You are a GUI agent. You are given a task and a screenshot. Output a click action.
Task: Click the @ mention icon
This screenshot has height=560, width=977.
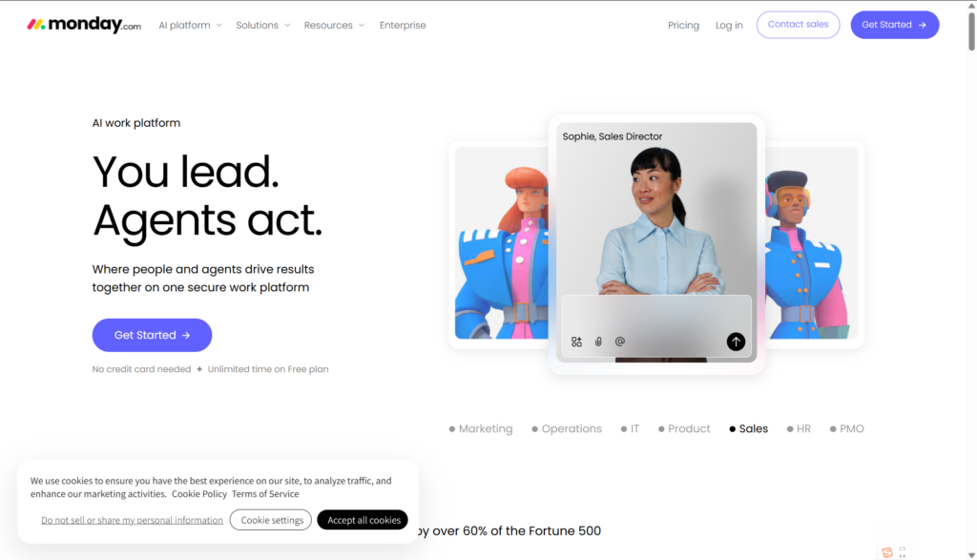620,342
